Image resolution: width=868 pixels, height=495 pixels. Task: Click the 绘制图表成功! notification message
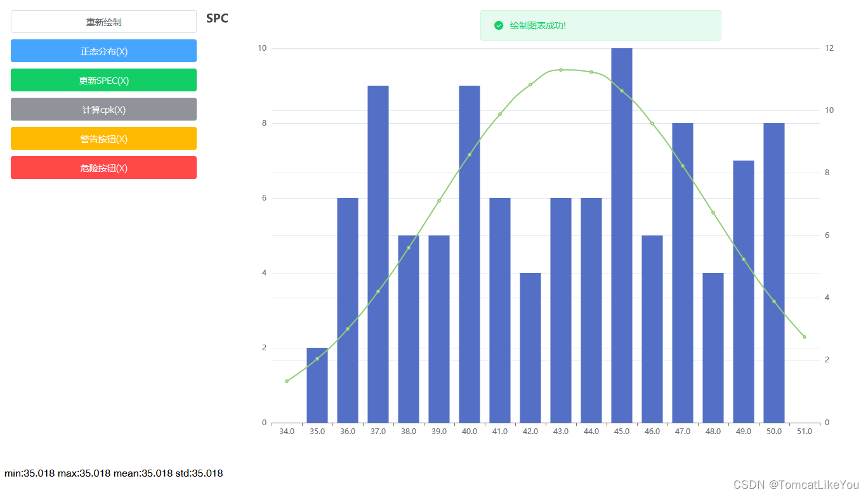[538, 25]
